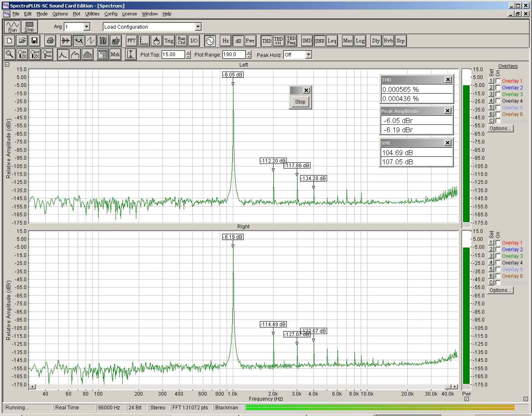
Task: Print the spectrum using the printer icon
Action: pos(50,41)
